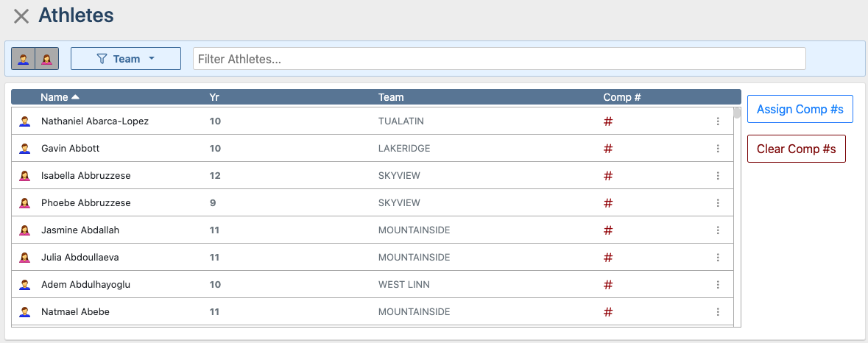Sort by the Team column header
Viewport: 868px width, 343px height.
click(391, 97)
